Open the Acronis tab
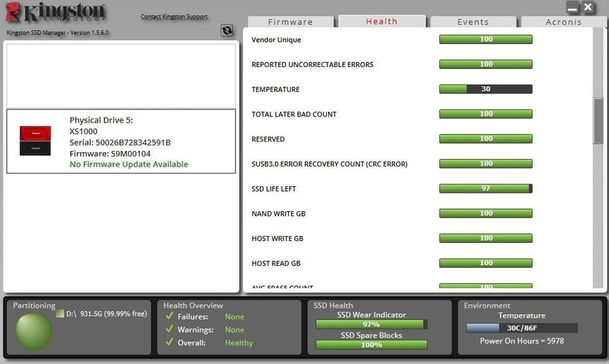The image size is (609, 364). (x=564, y=22)
